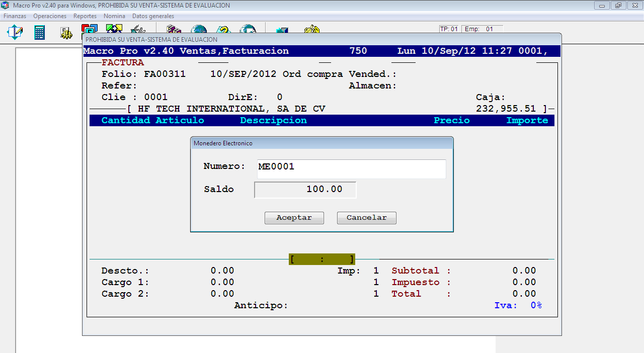This screenshot has height=353, width=644.
Task: Click the first globe icon in toolbar
Action: point(199,29)
